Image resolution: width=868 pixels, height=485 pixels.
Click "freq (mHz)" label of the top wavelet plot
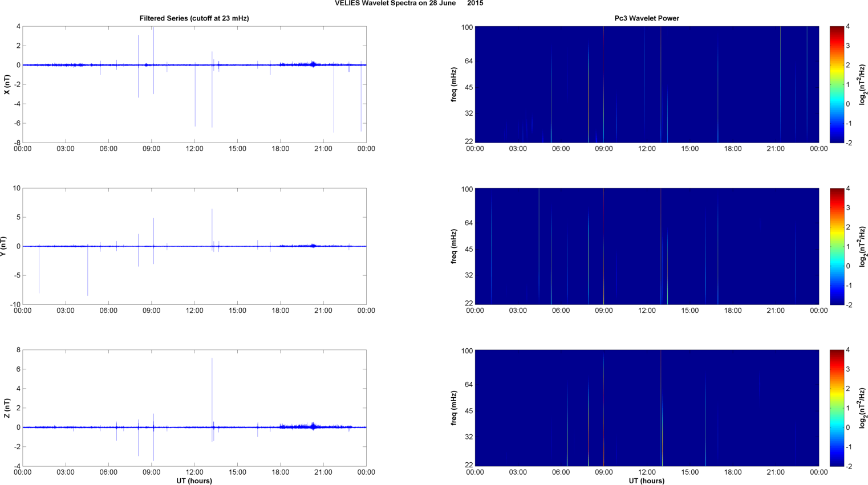pyautogui.click(x=454, y=84)
